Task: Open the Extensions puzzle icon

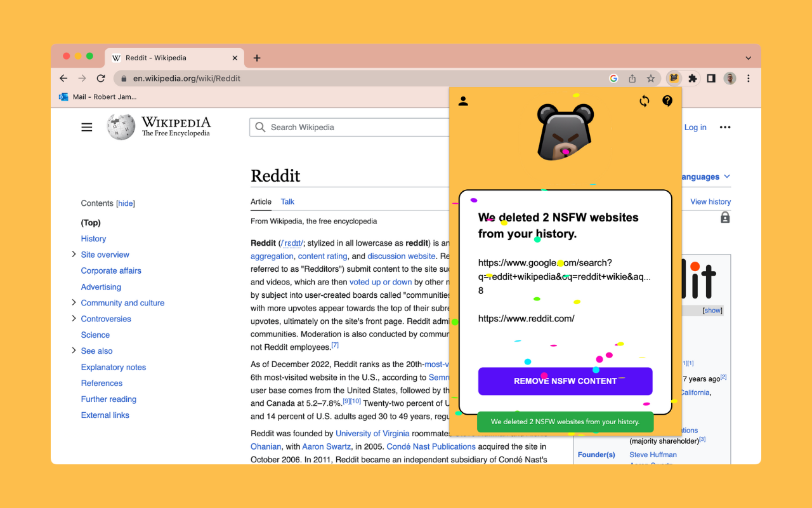Action: coord(693,79)
